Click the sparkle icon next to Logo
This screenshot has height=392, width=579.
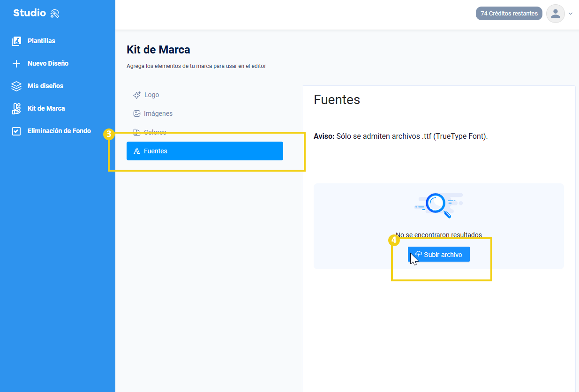coord(137,95)
